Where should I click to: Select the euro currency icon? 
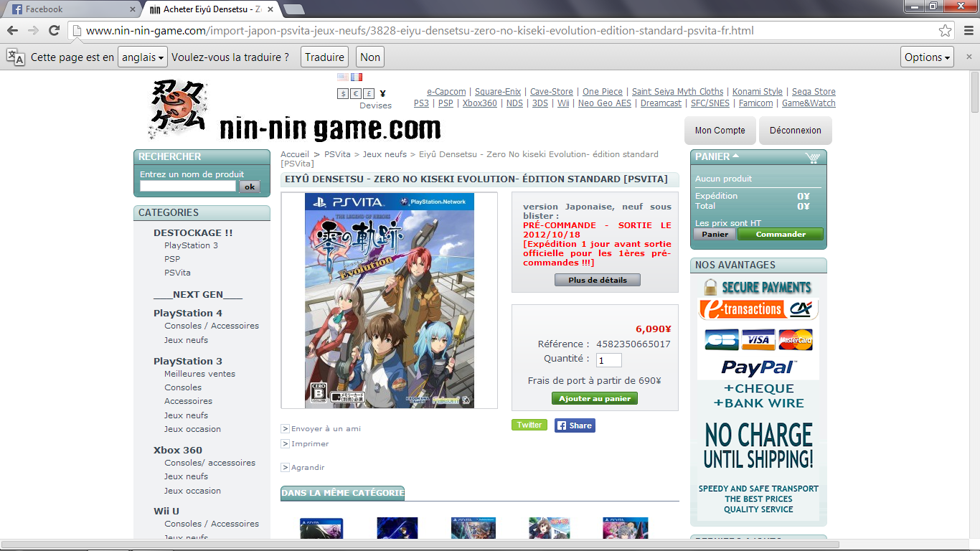356,93
